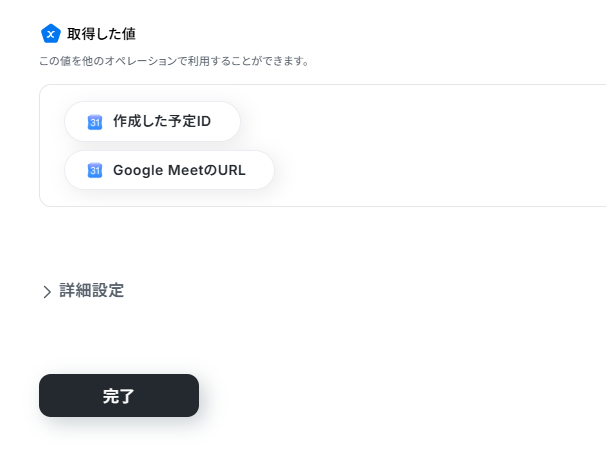Click the 完了 text on the dark button

(119, 396)
